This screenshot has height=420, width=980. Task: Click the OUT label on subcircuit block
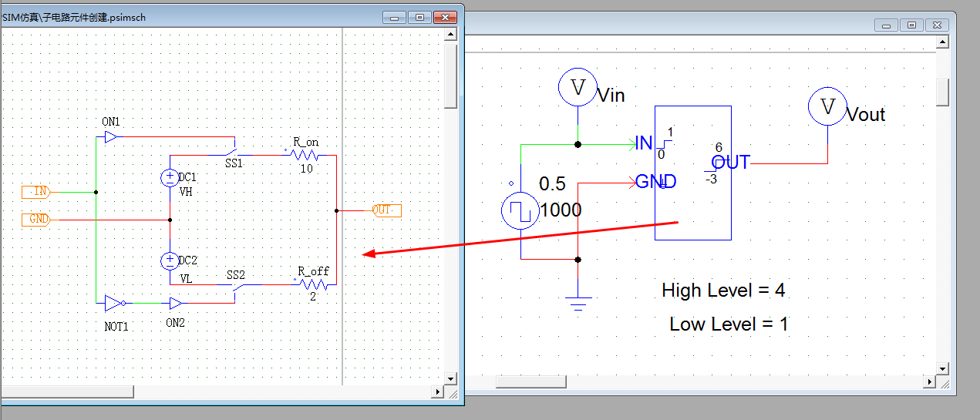pos(731,163)
